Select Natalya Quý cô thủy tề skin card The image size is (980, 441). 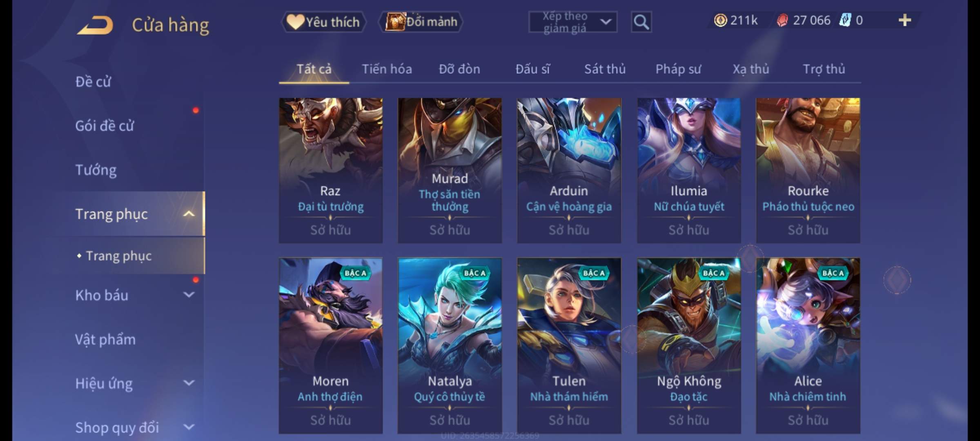450,345
